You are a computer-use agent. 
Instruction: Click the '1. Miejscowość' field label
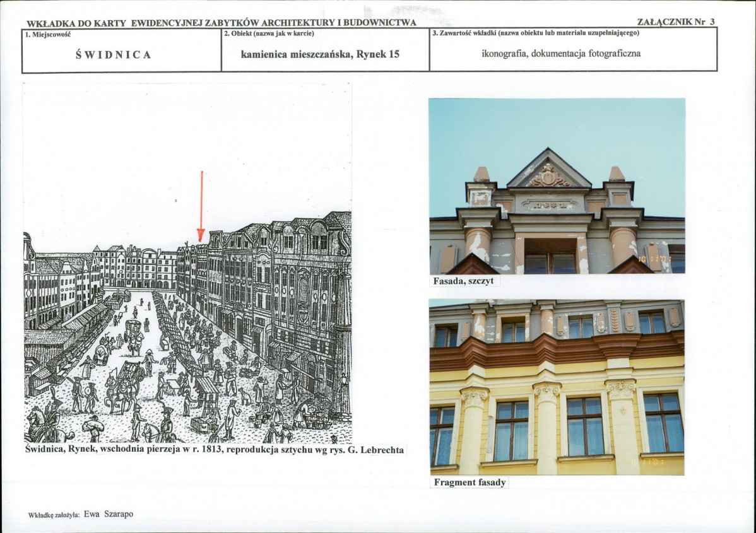(x=48, y=33)
